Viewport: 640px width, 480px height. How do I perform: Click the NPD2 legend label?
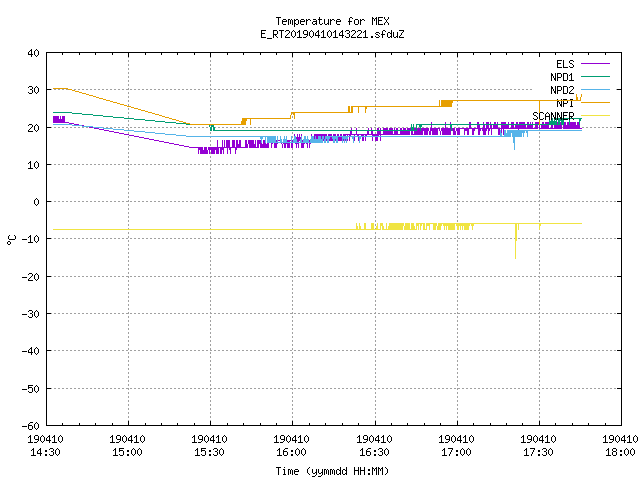coord(562,90)
